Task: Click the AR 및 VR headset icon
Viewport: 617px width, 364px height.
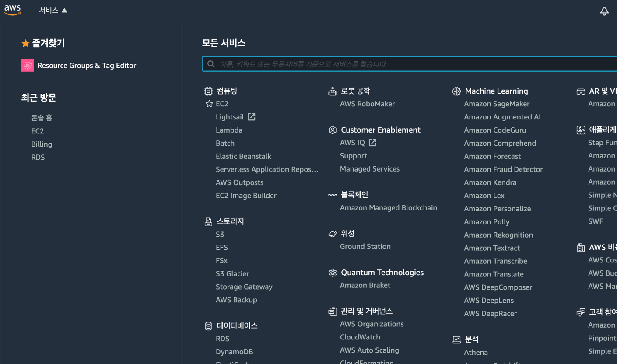Action: coord(581,91)
